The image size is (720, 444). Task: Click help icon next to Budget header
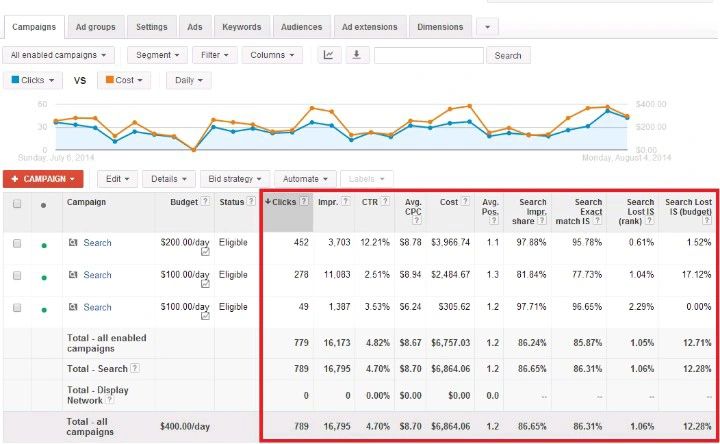(x=205, y=201)
